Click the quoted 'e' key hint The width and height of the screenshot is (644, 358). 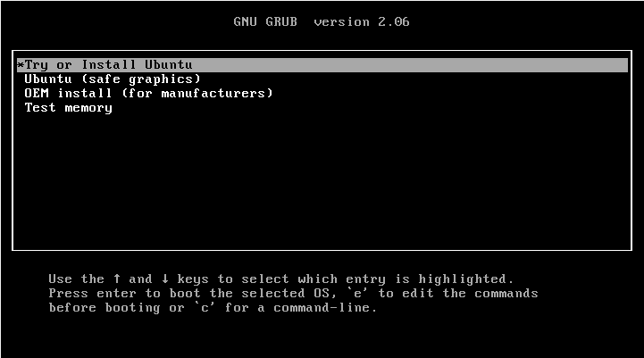click(357, 293)
